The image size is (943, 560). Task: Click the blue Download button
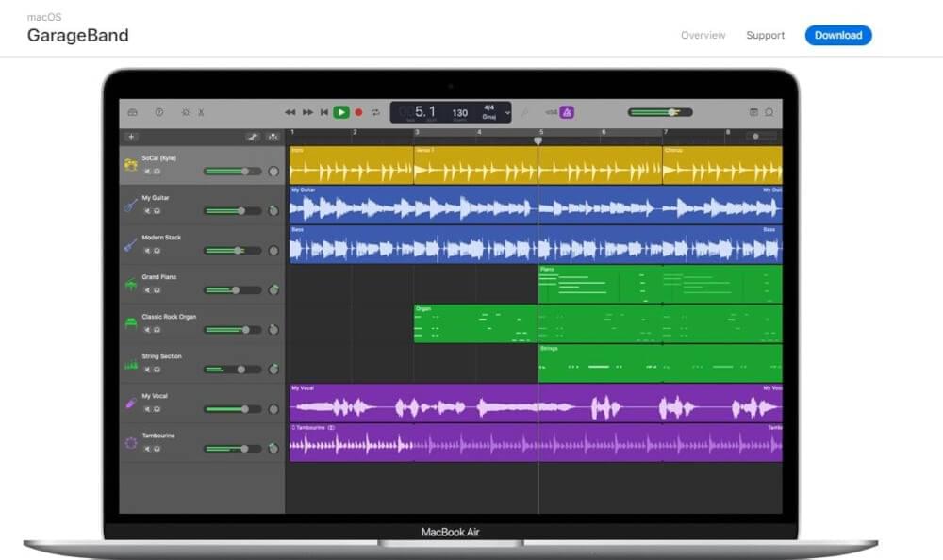(838, 35)
